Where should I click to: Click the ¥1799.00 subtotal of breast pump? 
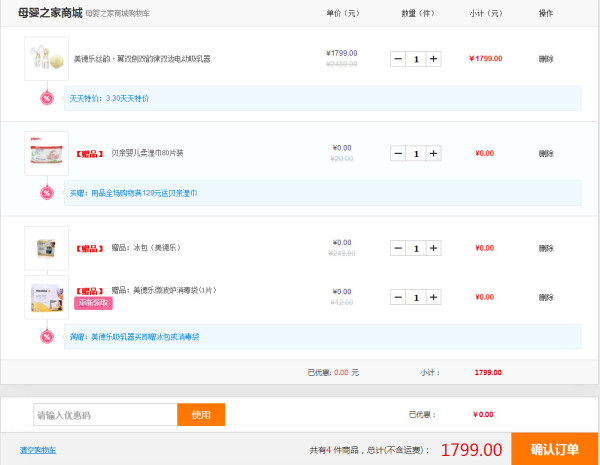485,59
